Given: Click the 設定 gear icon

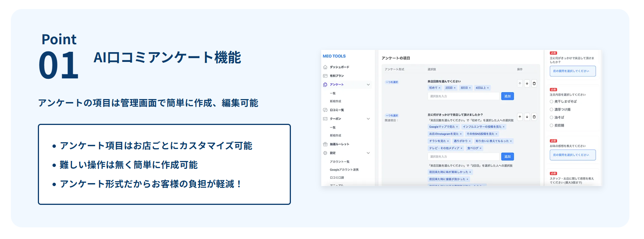Looking at the screenshot, I should [325, 153].
